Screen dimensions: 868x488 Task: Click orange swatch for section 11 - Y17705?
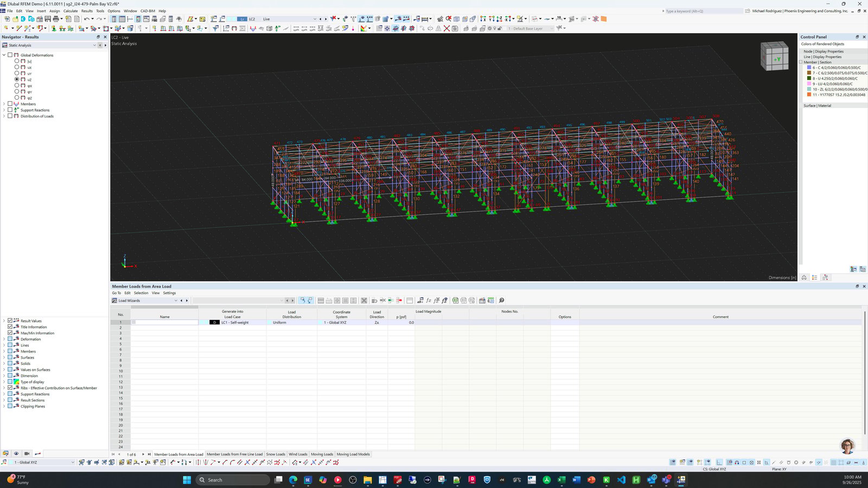(x=809, y=95)
